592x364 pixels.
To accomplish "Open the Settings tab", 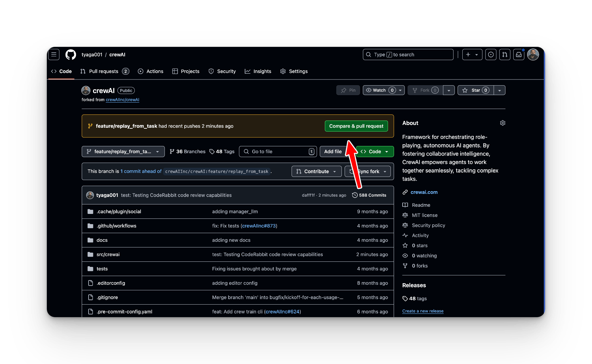I will tap(294, 71).
